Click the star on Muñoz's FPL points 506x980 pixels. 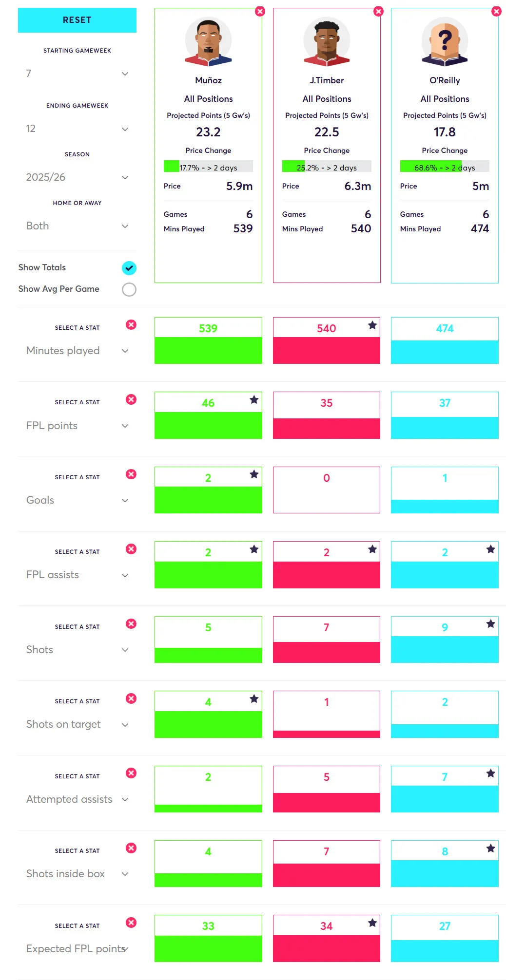pos(254,399)
